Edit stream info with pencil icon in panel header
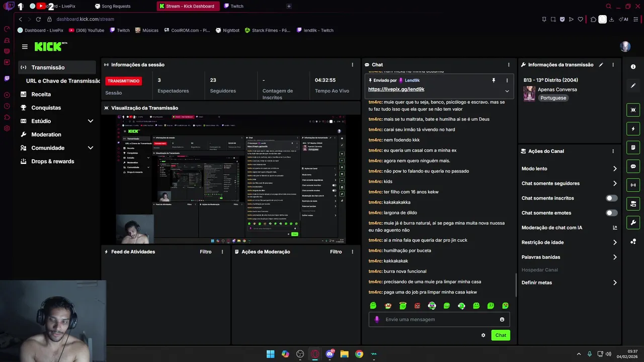This screenshot has height=362, width=644. tap(601, 65)
